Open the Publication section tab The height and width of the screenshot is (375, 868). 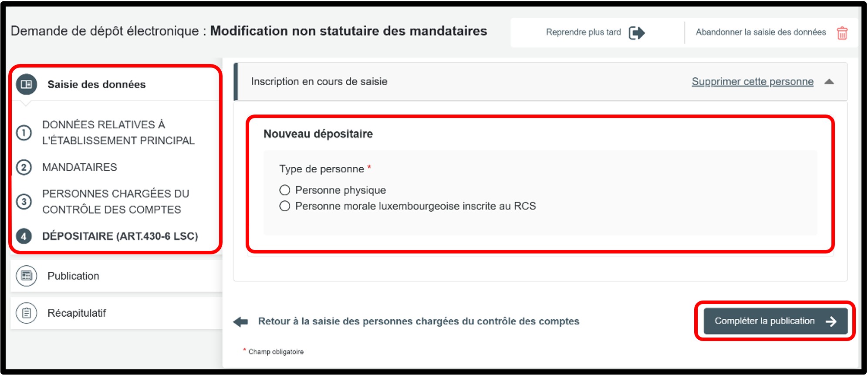pyautogui.click(x=73, y=276)
